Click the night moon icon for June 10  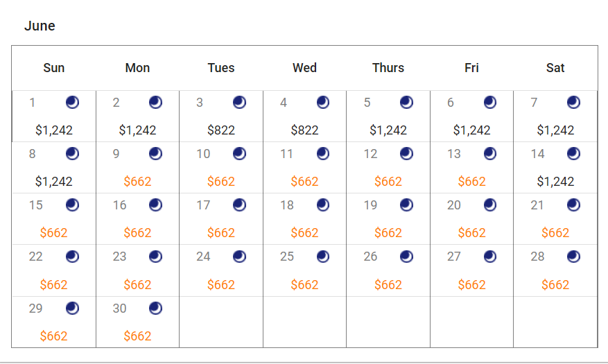(x=239, y=154)
